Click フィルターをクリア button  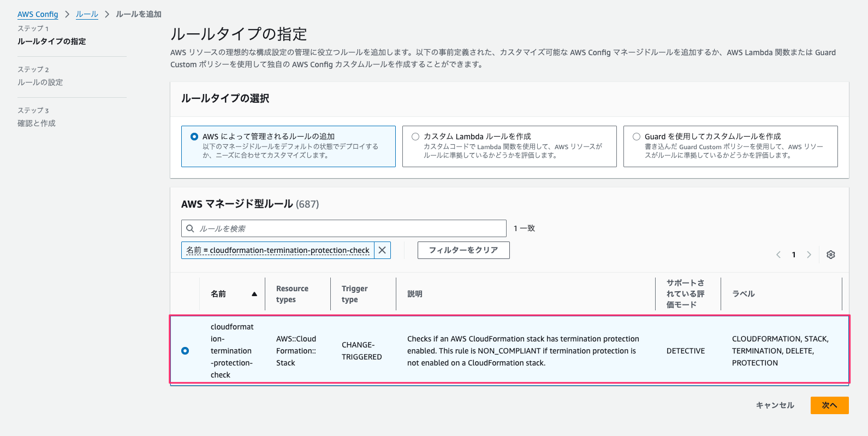(x=463, y=250)
